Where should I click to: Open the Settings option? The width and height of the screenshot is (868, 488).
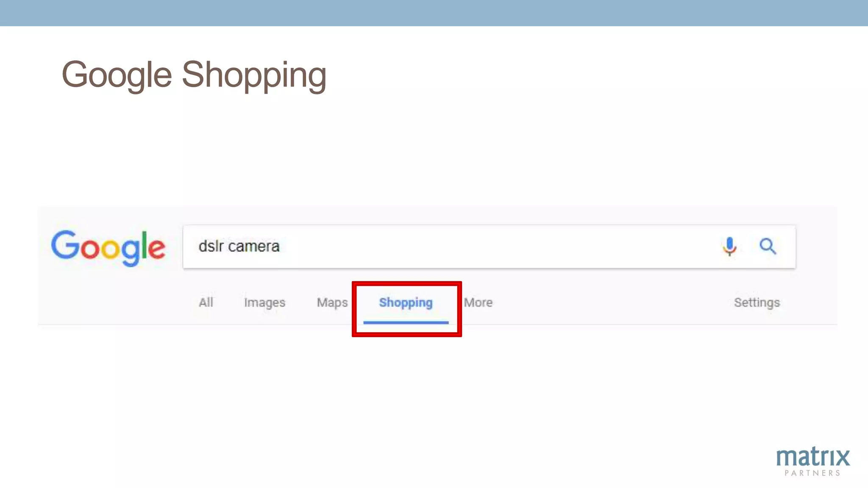pyautogui.click(x=757, y=303)
